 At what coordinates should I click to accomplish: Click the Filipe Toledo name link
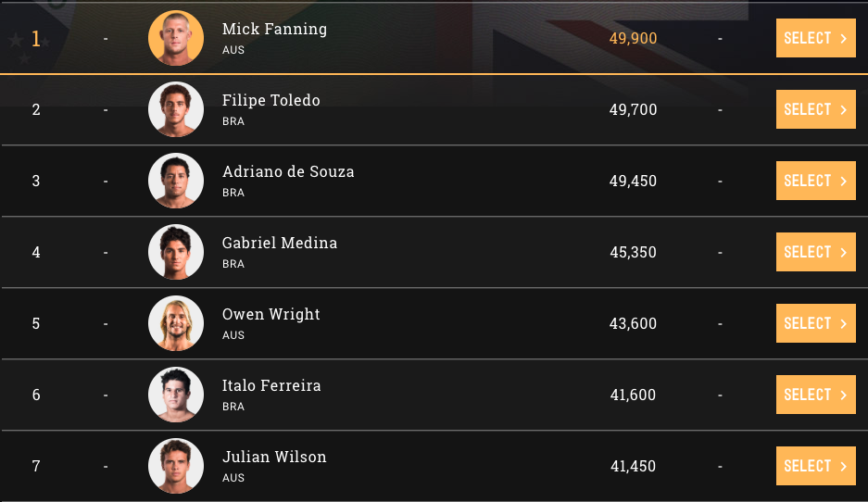[x=270, y=100]
